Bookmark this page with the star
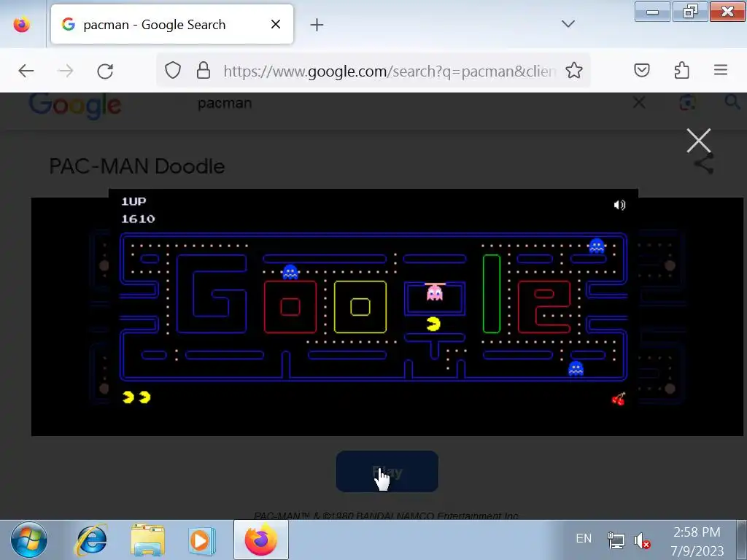The width and height of the screenshot is (747, 560). pyautogui.click(x=573, y=71)
